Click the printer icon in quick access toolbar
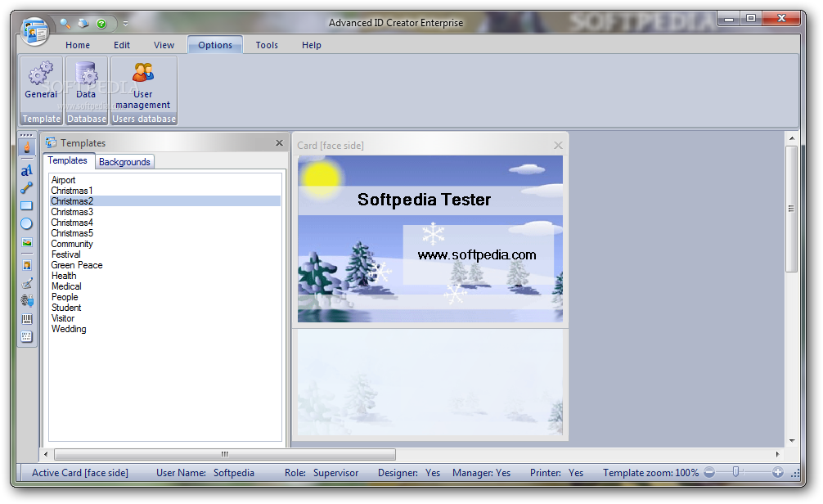This screenshot has height=504, width=823. 83,23
